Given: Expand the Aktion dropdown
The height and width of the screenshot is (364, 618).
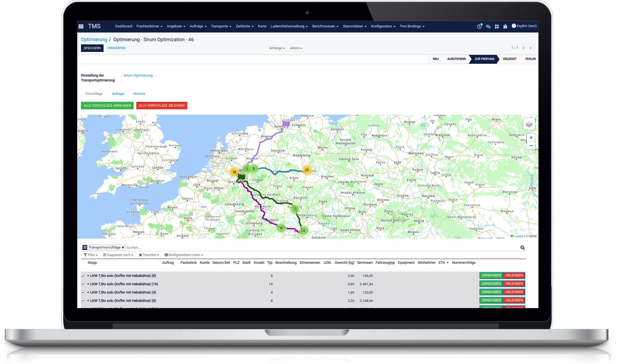Looking at the screenshot, I should pyautogui.click(x=296, y=48).
